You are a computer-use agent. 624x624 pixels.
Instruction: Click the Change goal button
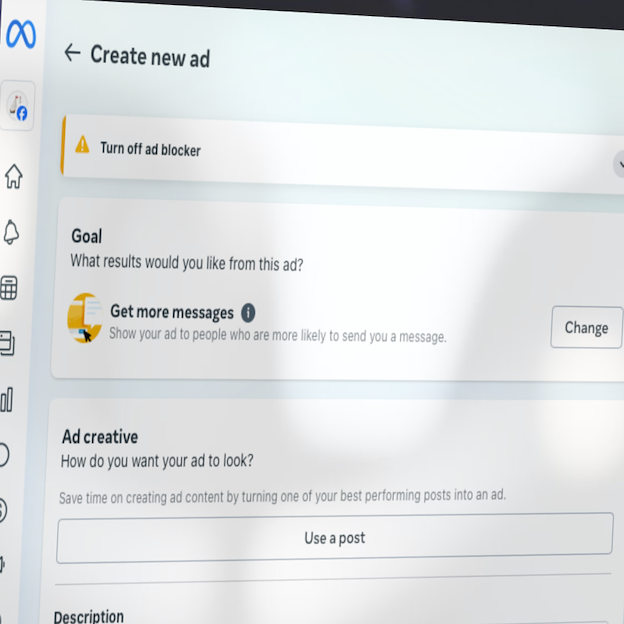(x=586, y=328)
